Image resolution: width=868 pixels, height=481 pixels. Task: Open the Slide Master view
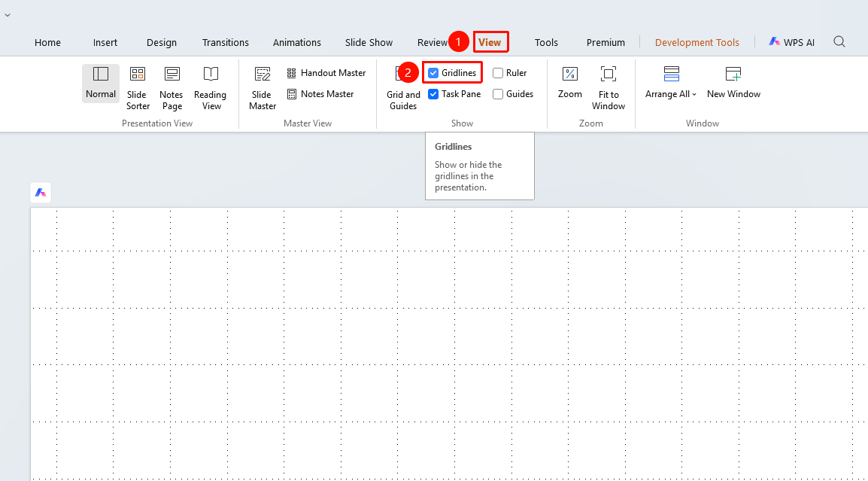263,88
